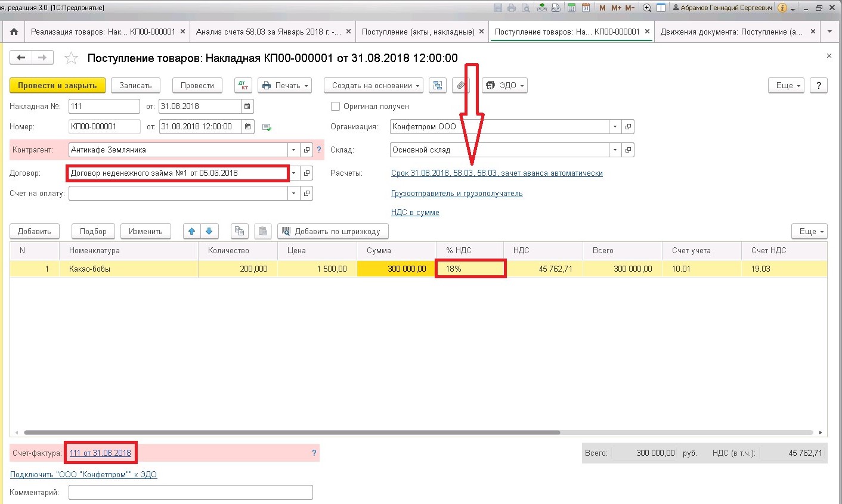Toggle Оригинал получен checkbox
The height and width of the screenshot is (504, 842).
click(335, 106)
